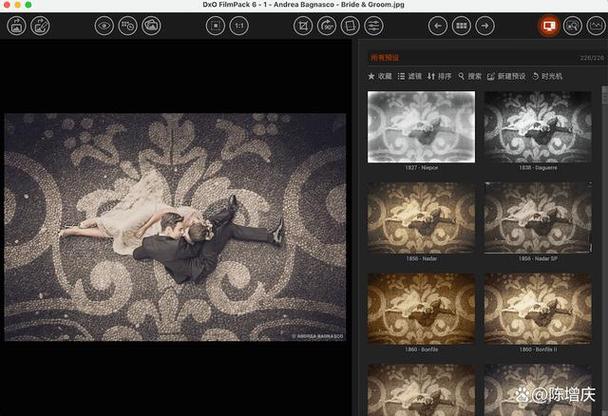This screenshot has width=608, height=416.
Task: Click the fit-to-screen zoom icon
Action: [214, 26]
